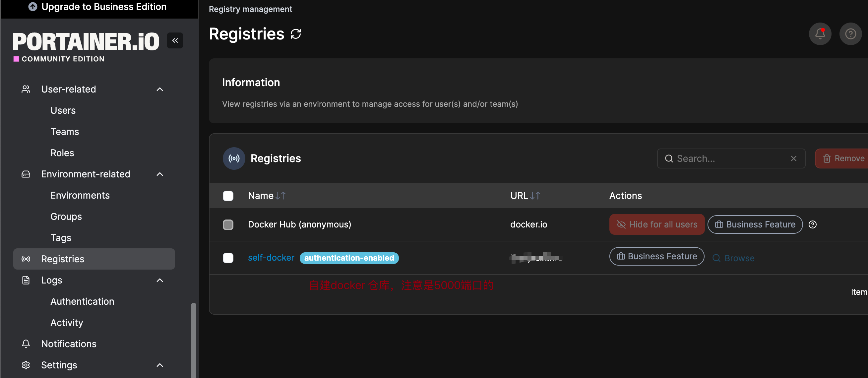Collapse the Logs section
The width and height of the screenshot is (868, 378).
(x=160, y=280)
